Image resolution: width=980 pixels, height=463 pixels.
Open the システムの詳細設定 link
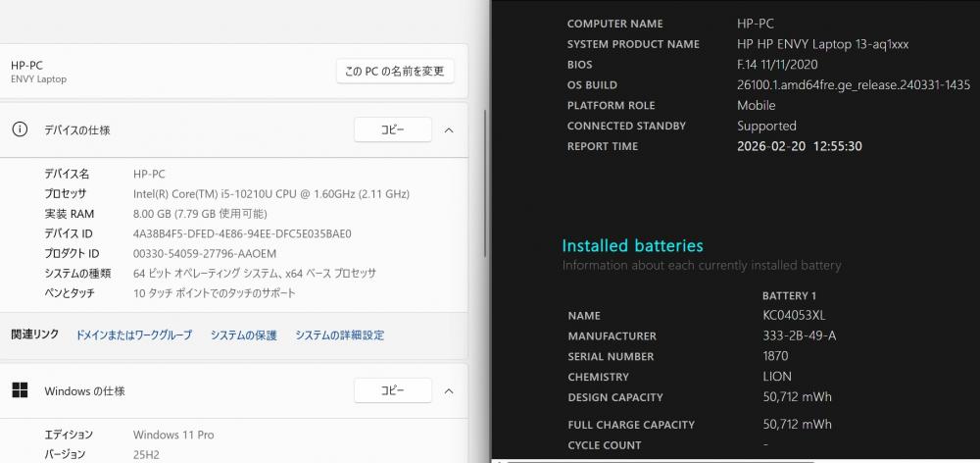[x=339, y=335]
